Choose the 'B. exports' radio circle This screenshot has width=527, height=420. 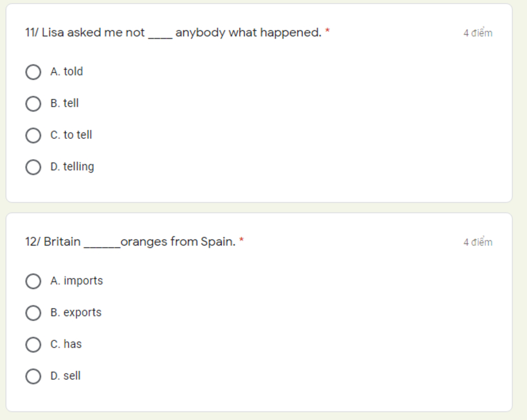click(33, 313)
